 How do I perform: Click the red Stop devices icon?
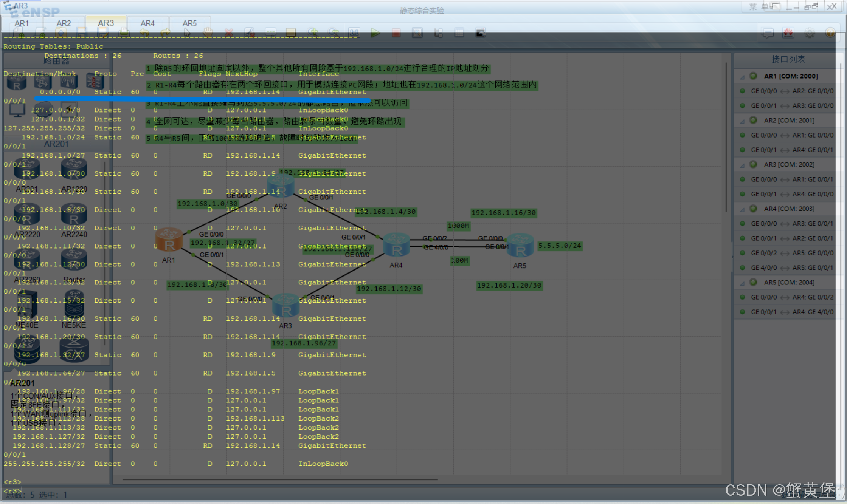click(x=396, y=33)
